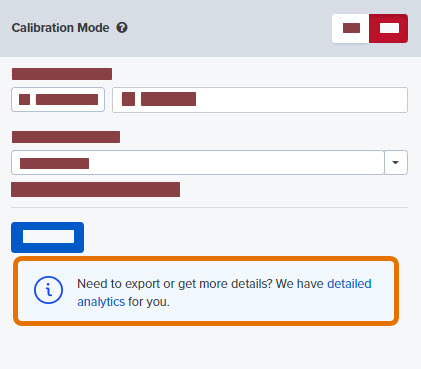
Task: Click the info circle icon in the notice
Action: (48, 290)
